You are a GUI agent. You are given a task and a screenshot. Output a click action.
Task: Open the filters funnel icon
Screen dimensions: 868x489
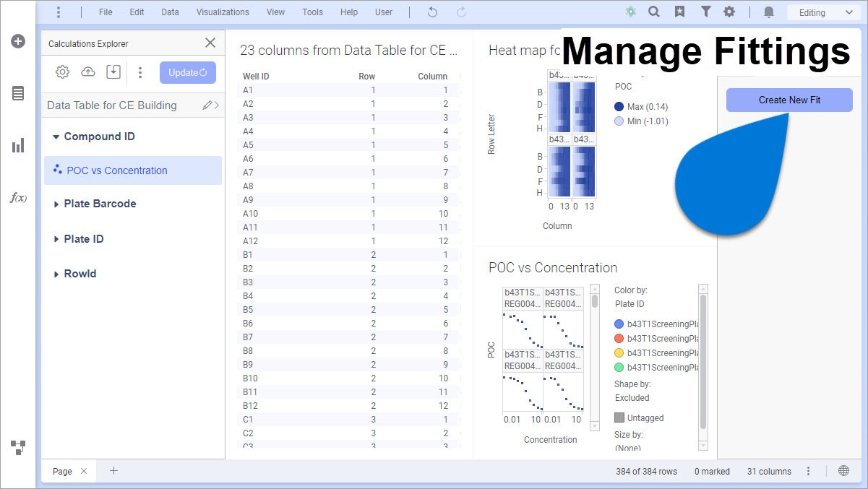click(x=705, y=12)
